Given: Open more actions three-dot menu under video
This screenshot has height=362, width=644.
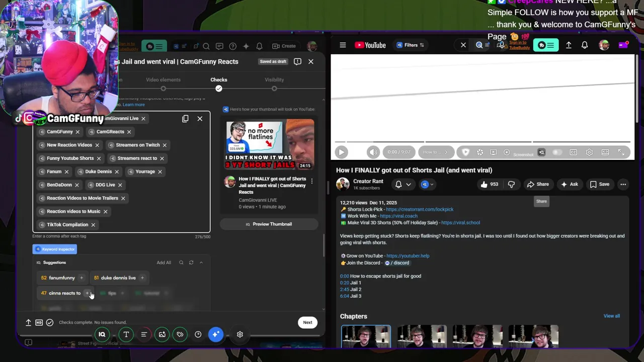Looking at the screenshot, I should point(623,185).
